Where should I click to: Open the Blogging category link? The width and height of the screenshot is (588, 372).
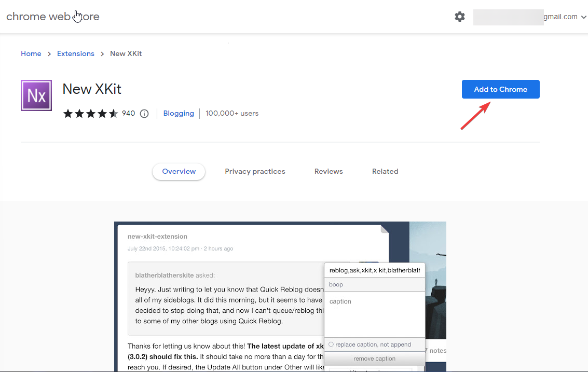click(179, 113)
